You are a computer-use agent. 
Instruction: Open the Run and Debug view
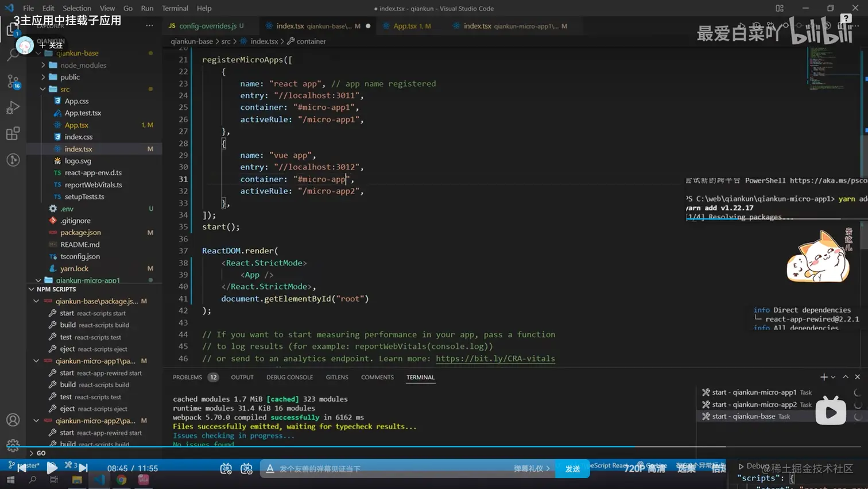[x=13, y=107]
